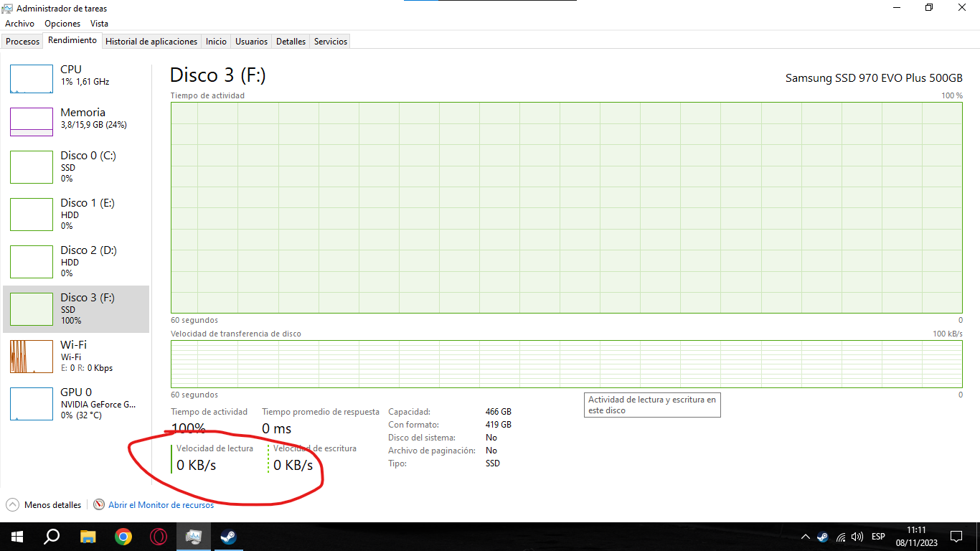Image resolution: width=980 pixels, height=551 pixels.
Task: Click the 466 GB capacity value
Action: coord(499,412)
